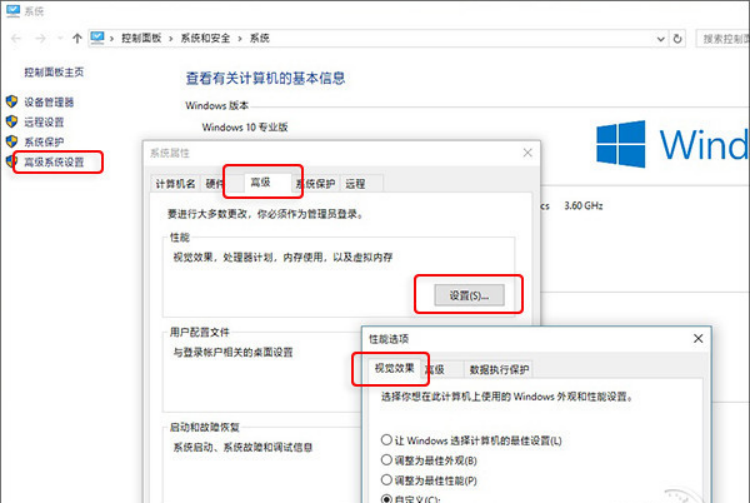Select the 调整为最佳外观 radio button

click(x=387, y=460)
